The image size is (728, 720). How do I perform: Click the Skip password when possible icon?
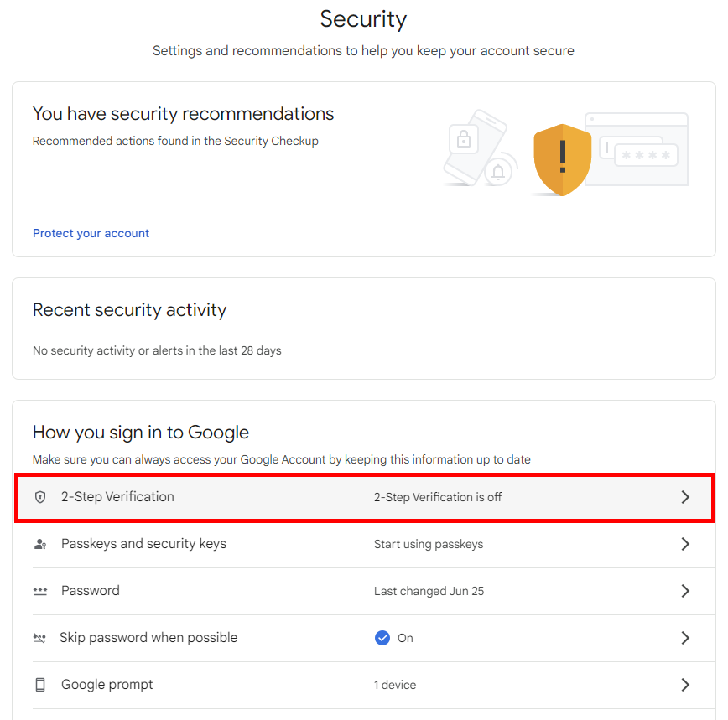click(39, 638)
